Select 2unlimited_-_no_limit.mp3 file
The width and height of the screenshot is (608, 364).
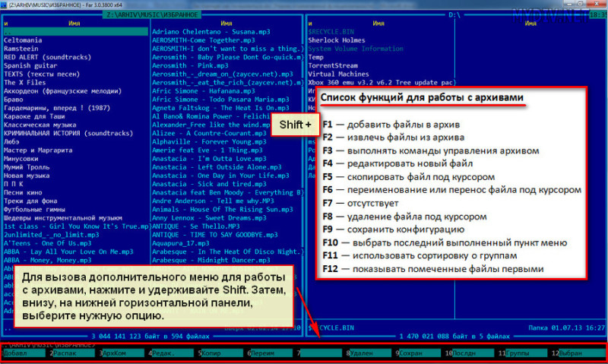(x=51, y=235)
